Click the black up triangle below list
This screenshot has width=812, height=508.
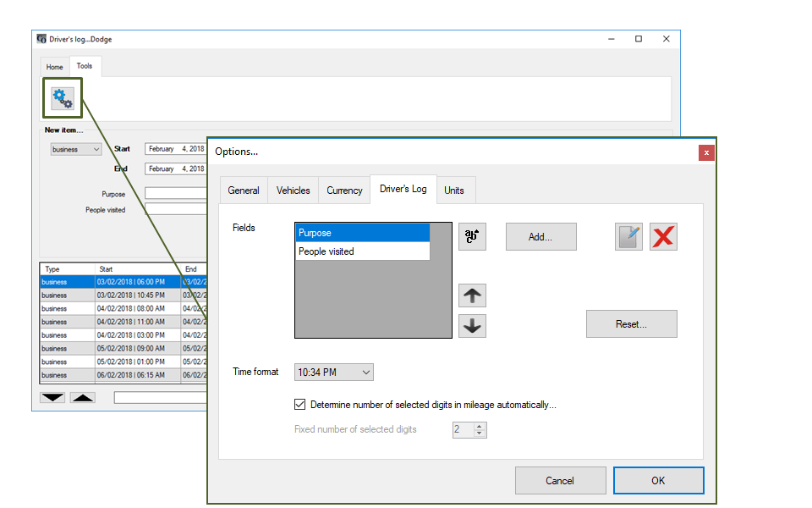click(x=83, y=397)
